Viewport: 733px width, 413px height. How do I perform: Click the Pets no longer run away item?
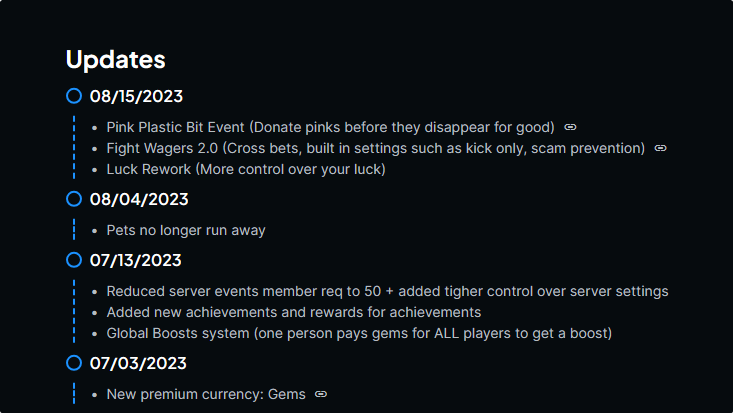coord(186,230)
